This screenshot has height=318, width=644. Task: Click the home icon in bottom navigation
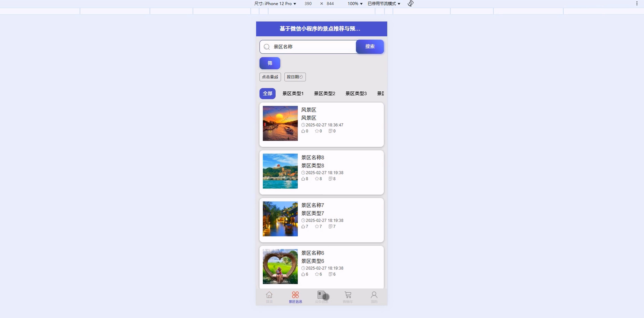269,295
